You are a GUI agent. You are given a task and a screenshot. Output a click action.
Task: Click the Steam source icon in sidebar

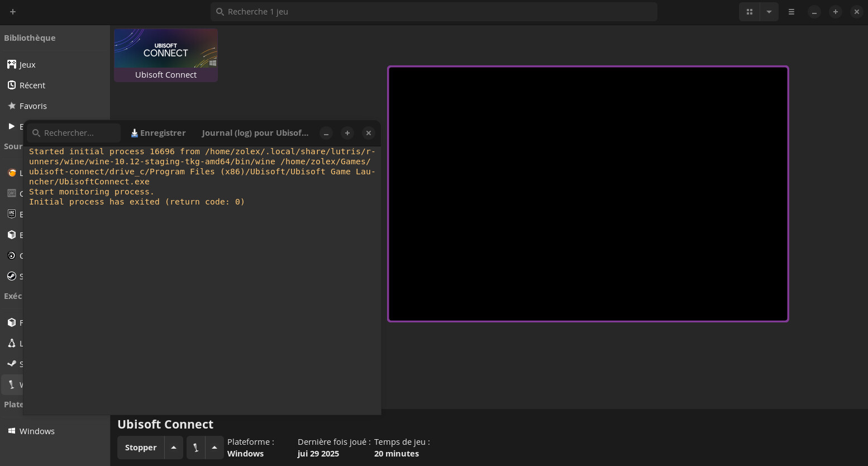point(12,276)
